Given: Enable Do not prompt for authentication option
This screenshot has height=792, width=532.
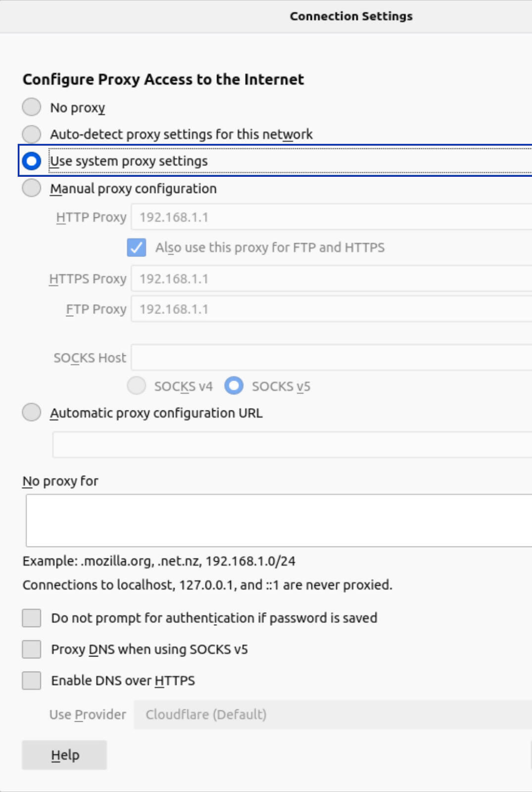Looking at the screenshot, I should tap(31, 618).
